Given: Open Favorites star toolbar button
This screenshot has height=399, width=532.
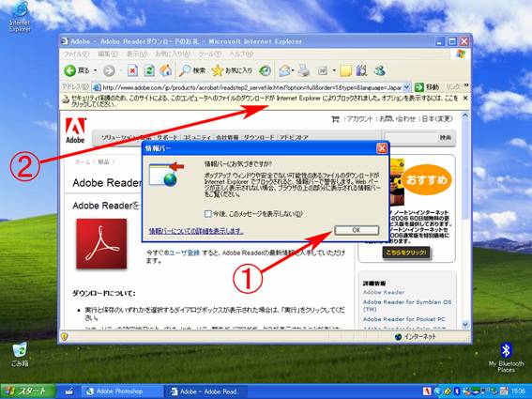Looking at the screenshot, I should point(232,70).
